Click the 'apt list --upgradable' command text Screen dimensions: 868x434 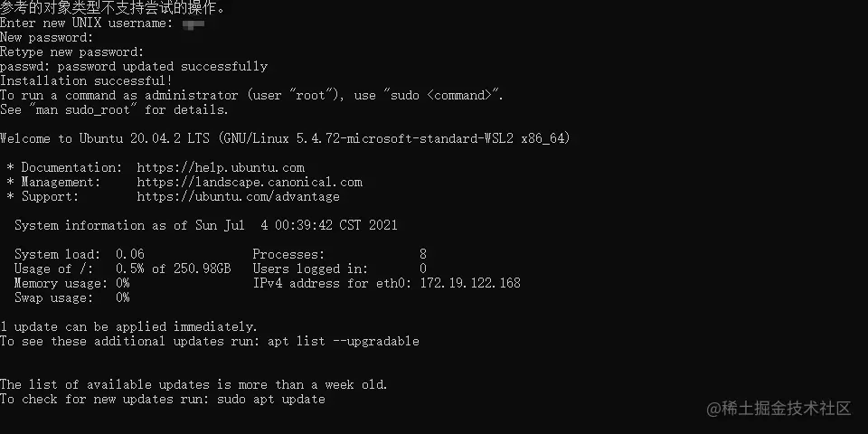pyautogui.click(x=344, y=341)
